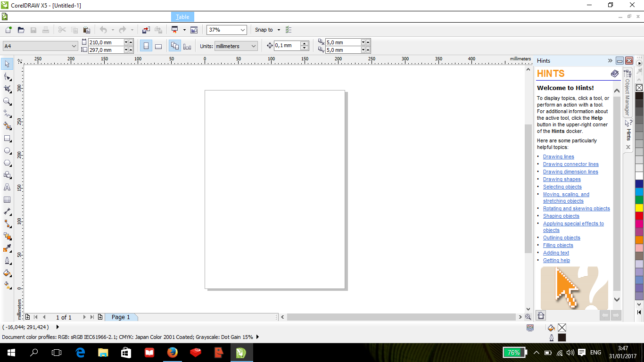Activate the Zoom tool in the toolbox

pyautogui.click(x=8, y=101)
